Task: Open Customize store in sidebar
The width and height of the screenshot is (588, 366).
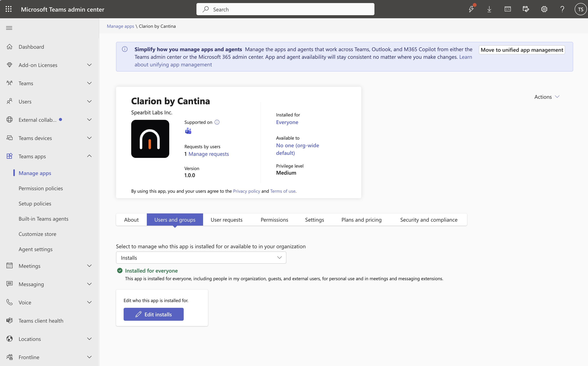Action: pyautogui.click(x=37, y=234)
